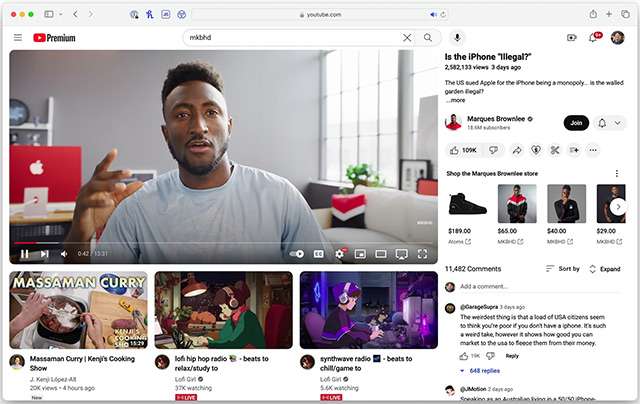The image size is (640, 404).
Task: Open the video player settings gear
Action: [339, 254]
